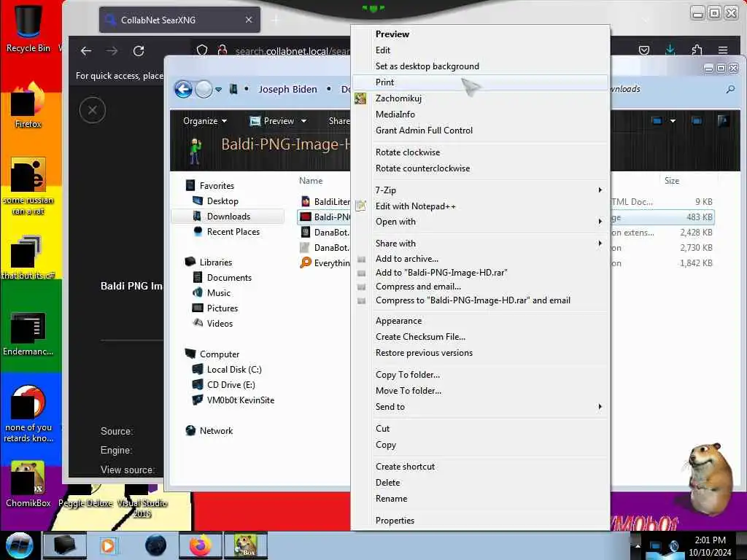The height and width of the screenshot is (560, 747).
Task: Open Local Disk (C:)
Action: [234, 370]
